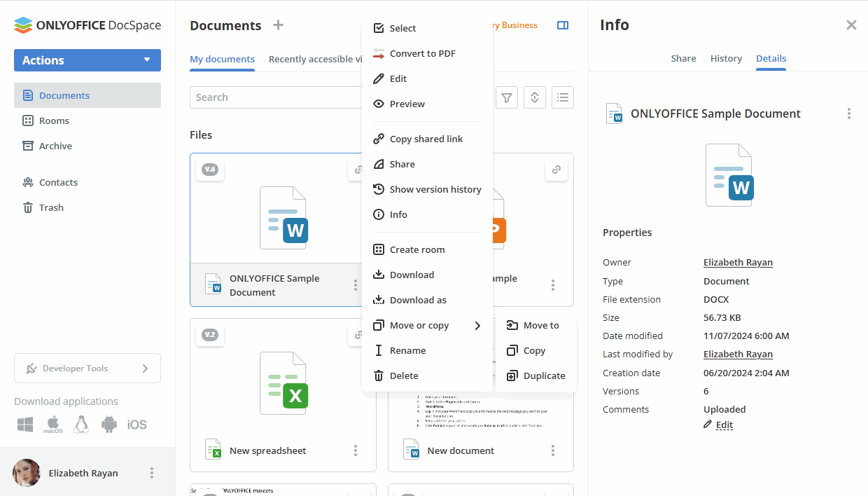This screenshot has width=868, height=496.
Task: Open options menu for ONLYOFFICE Sample Document in Info
Action: pos(849,113)
